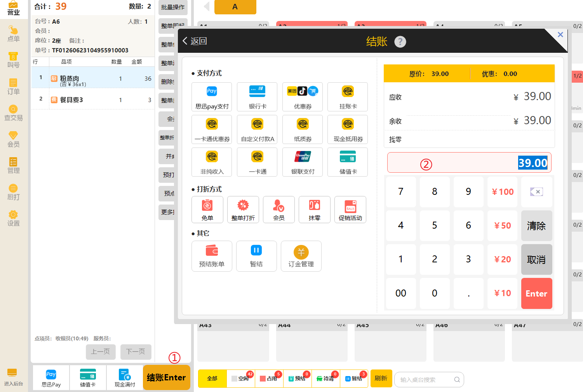Screen dimensions: 583x392
Task: Select 思迅pay支付 payment method
Action: tap(212, 97)
